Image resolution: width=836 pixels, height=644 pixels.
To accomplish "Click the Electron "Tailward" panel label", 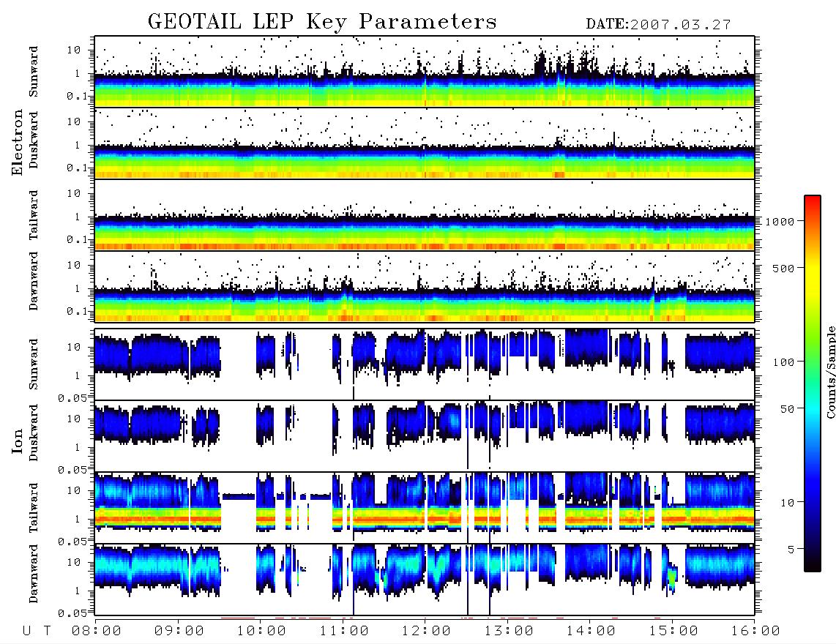I will [x=34, y=215].
